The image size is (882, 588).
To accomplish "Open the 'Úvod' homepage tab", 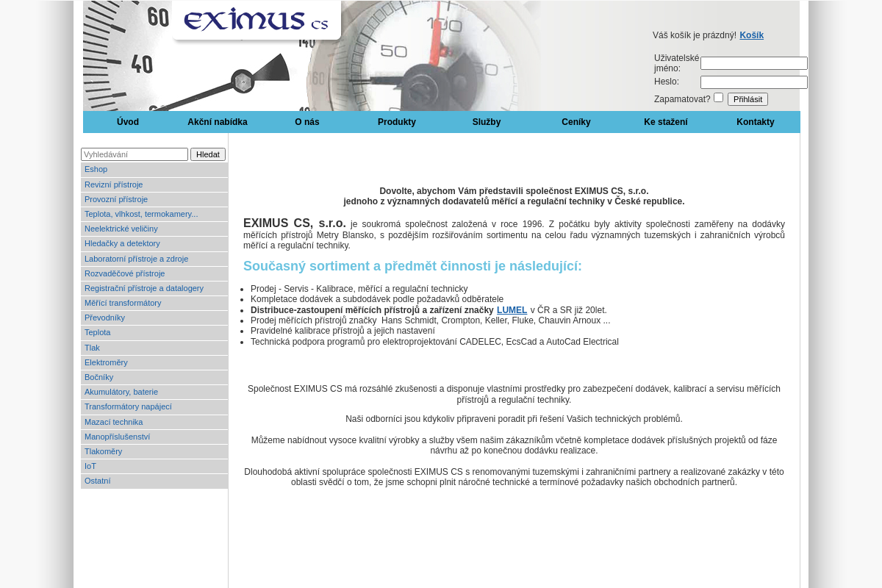I will point(128,121).
